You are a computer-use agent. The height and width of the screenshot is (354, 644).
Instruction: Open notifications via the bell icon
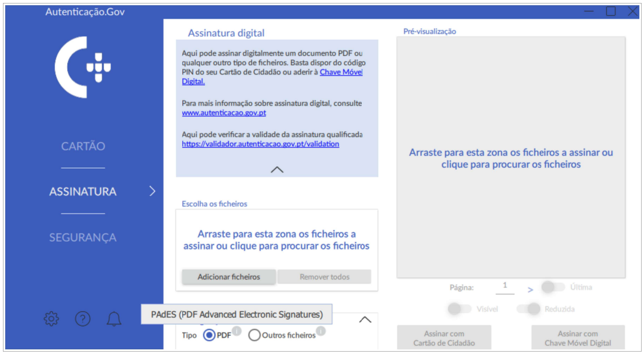click(x=114, y=319)
